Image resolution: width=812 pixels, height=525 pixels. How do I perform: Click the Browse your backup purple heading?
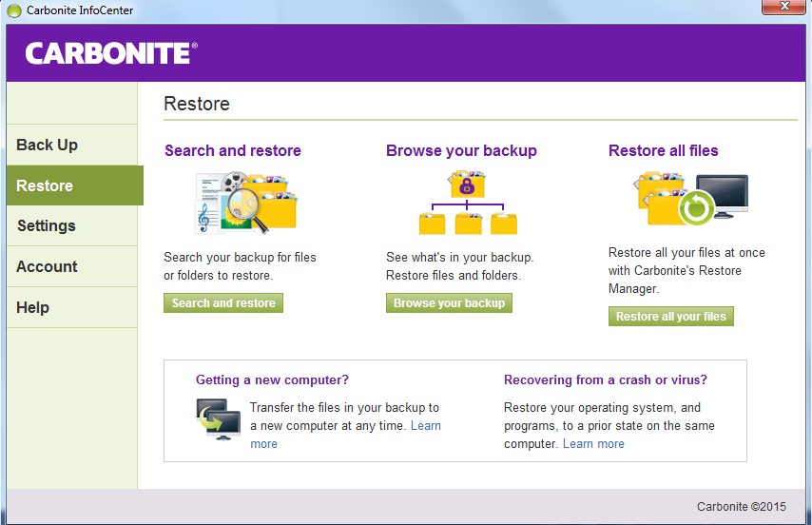[461, 150]
